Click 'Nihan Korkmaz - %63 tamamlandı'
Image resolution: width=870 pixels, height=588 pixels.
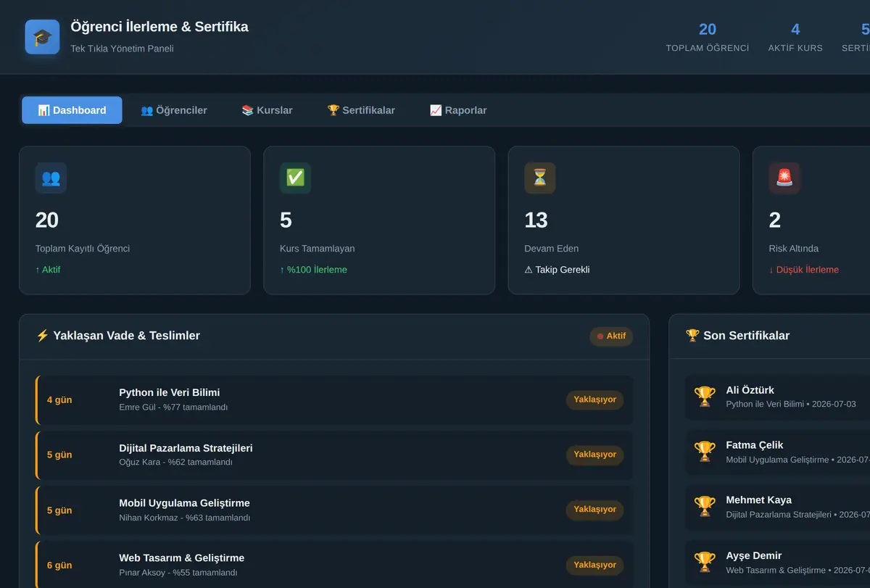(x=185, y=518)
